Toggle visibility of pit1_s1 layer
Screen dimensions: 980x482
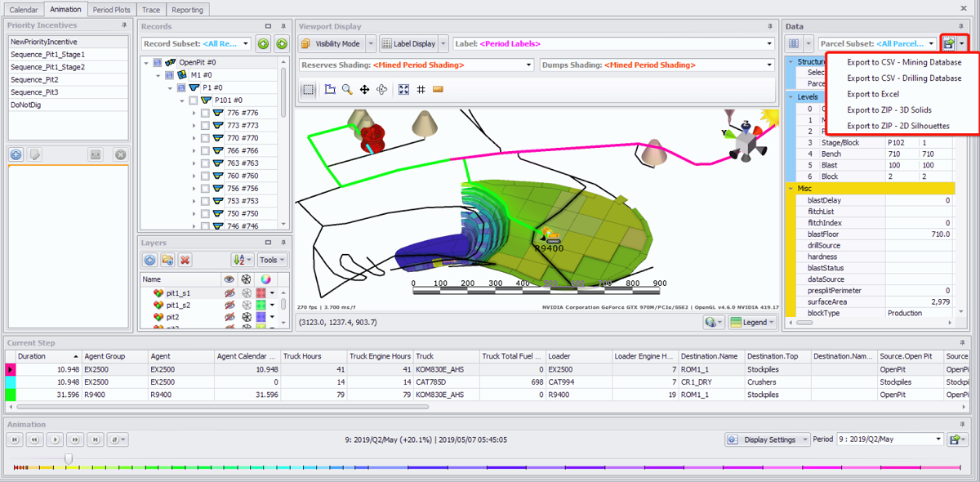click(x=229, y=292)
